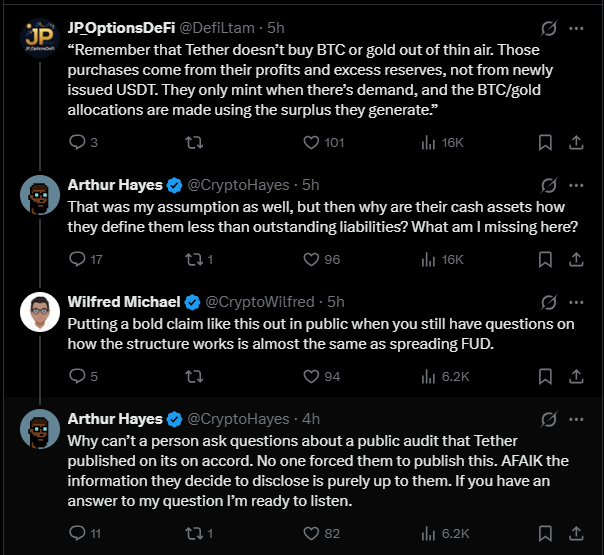Screen dimensions: 604x555
Task: Retweet JP_OptionsDeFi's Tether post
Action: (195, 142)
